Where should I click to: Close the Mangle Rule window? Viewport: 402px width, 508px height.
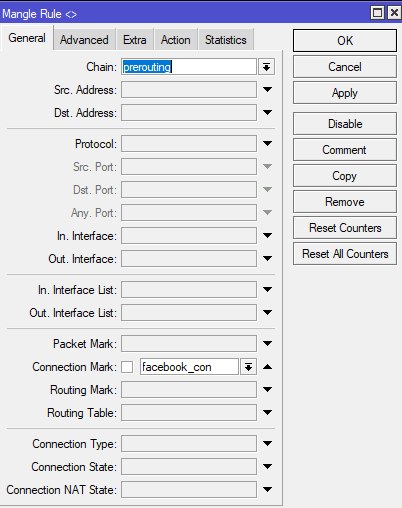(394, 13)
